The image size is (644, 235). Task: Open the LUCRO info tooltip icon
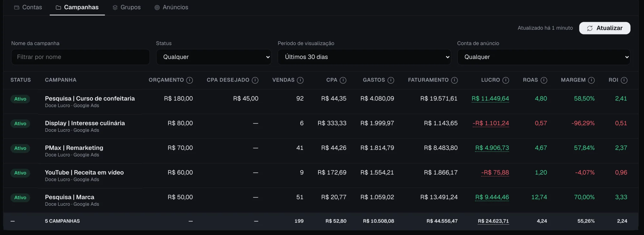[506, 80]
